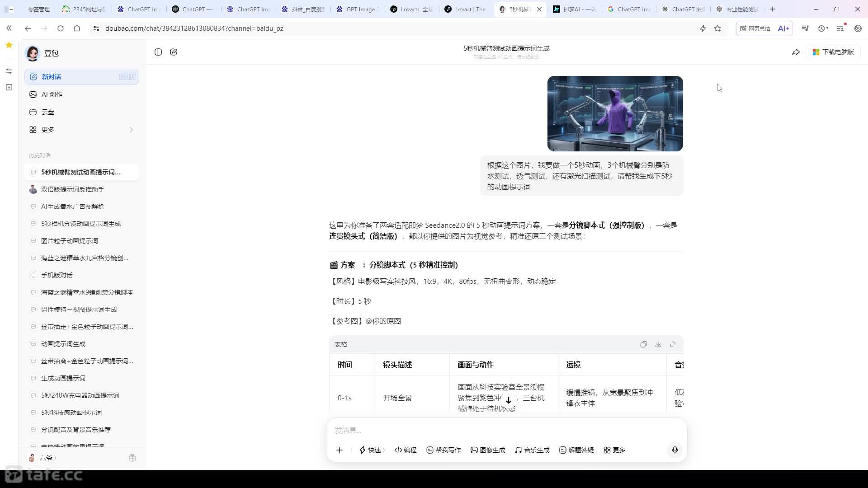Share this conversation with the arrow icon
This screenshot has width=868, height=488.
[x=796, y=52]
